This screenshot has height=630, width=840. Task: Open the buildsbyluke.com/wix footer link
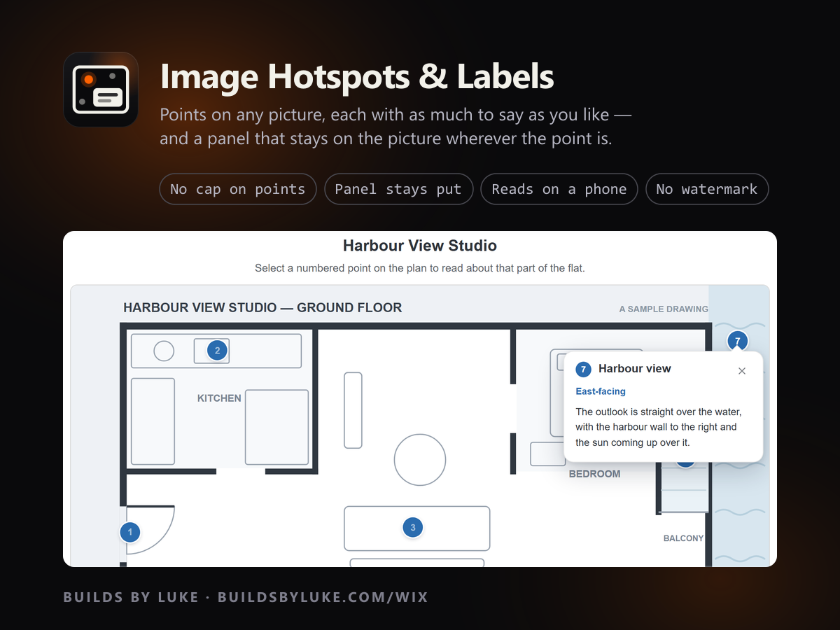coord(323,597)
